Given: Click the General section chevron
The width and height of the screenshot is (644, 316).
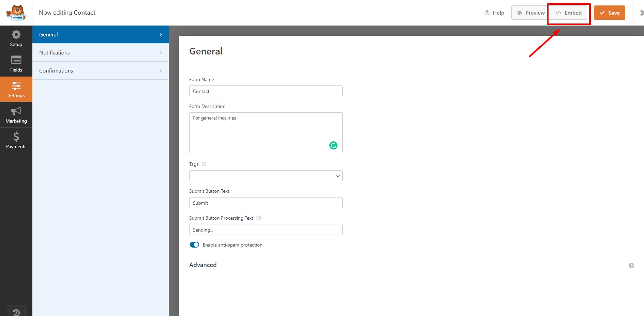Looking at the screenshot, I should coord(161,34).
